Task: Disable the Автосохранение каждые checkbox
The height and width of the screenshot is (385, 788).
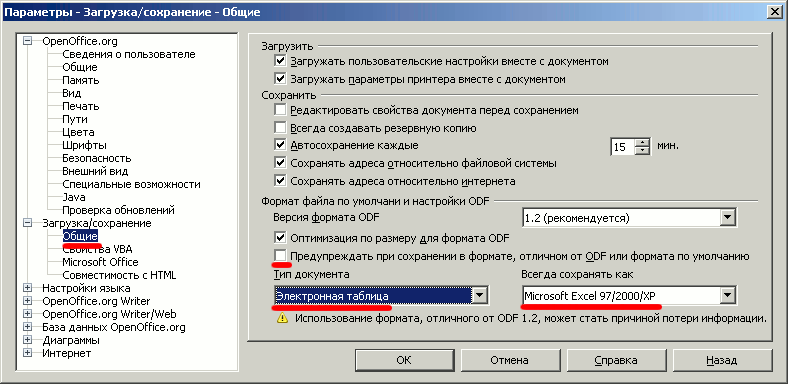Action: (280, 145)
